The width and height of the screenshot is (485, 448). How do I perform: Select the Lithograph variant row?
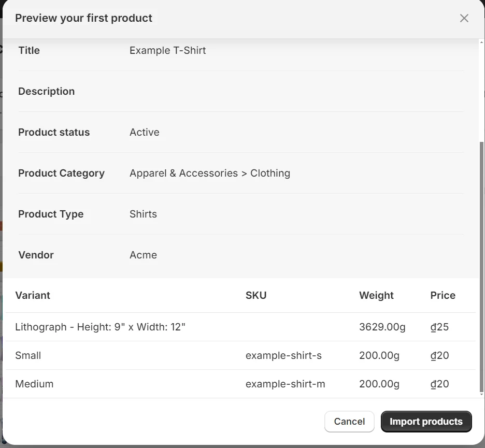[x=102, y=327]
